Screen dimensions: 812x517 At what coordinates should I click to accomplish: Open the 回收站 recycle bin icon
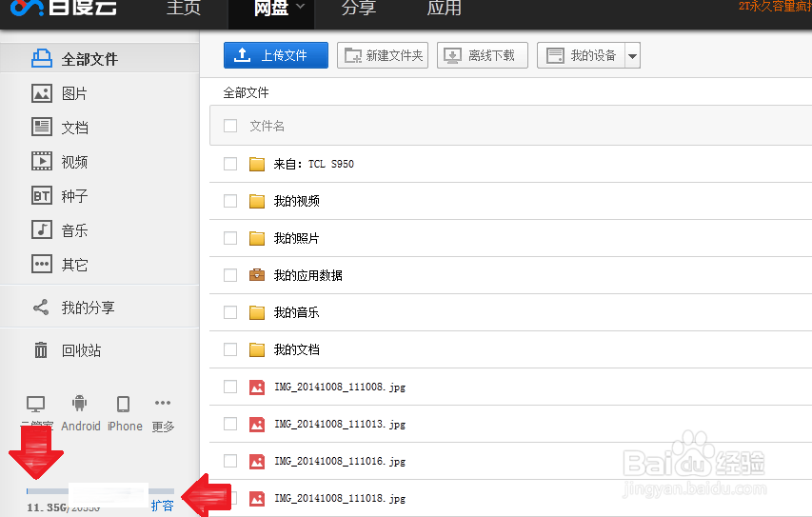(x=41, y=350)
